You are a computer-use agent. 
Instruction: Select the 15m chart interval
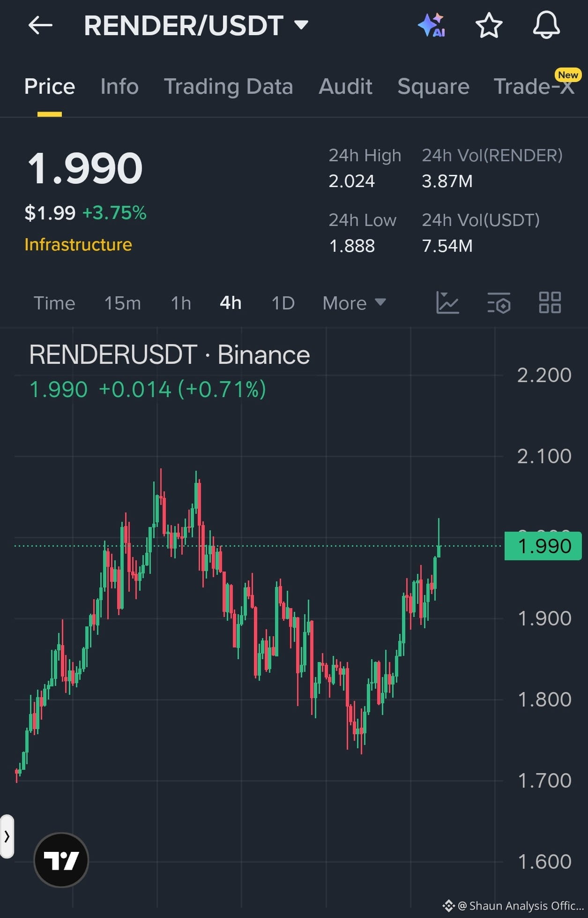[122, 303]
